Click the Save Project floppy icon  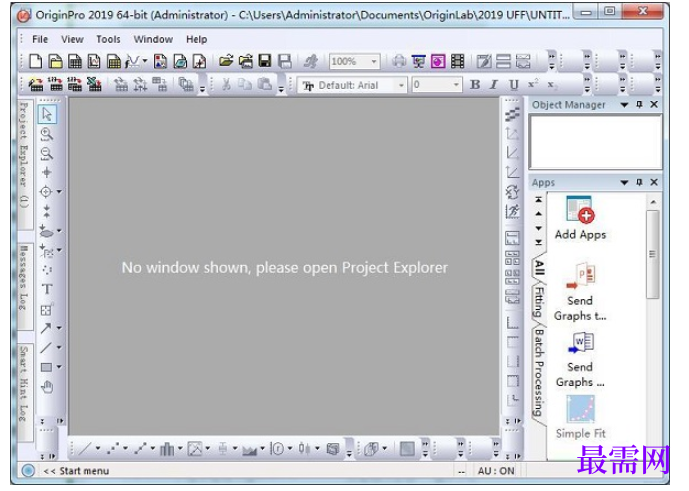(265, 61)
